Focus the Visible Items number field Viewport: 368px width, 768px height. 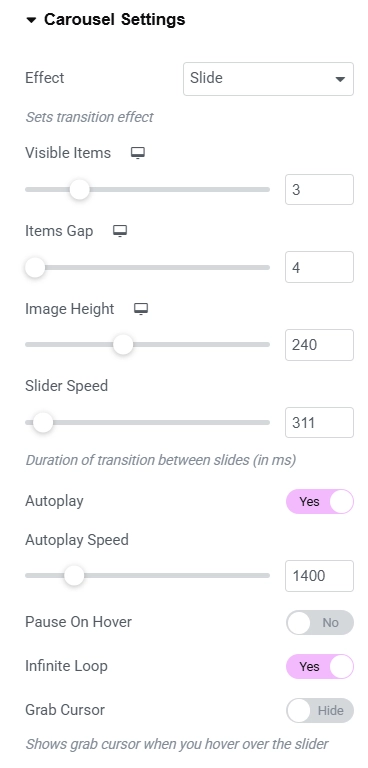(x=319, y=190)
